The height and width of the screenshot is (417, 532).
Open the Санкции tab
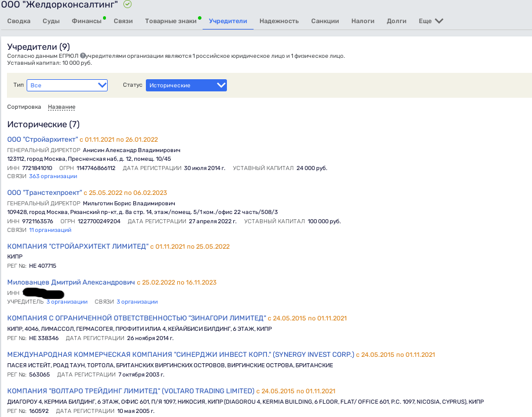pyautogui.click(x=325, y=21)
